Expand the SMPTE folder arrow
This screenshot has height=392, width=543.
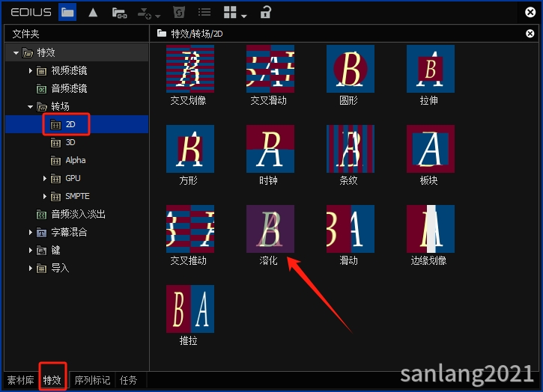pos(44,197)
